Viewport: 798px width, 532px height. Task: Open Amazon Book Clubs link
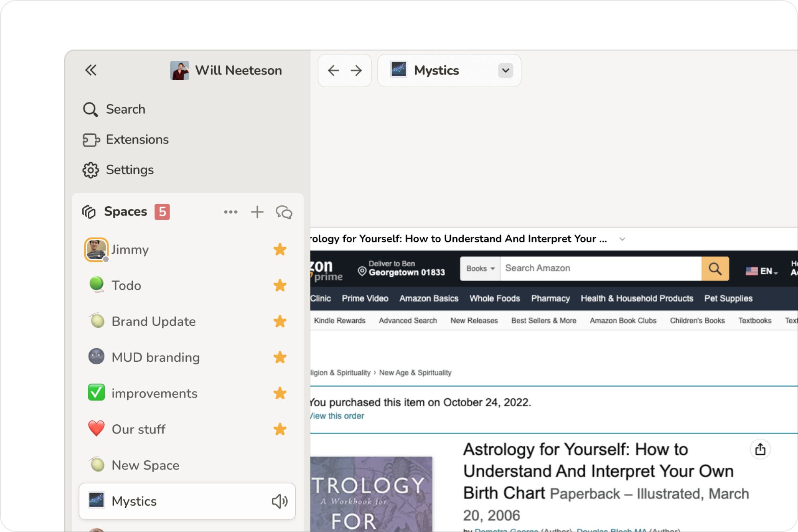click(x=623, y=321)
